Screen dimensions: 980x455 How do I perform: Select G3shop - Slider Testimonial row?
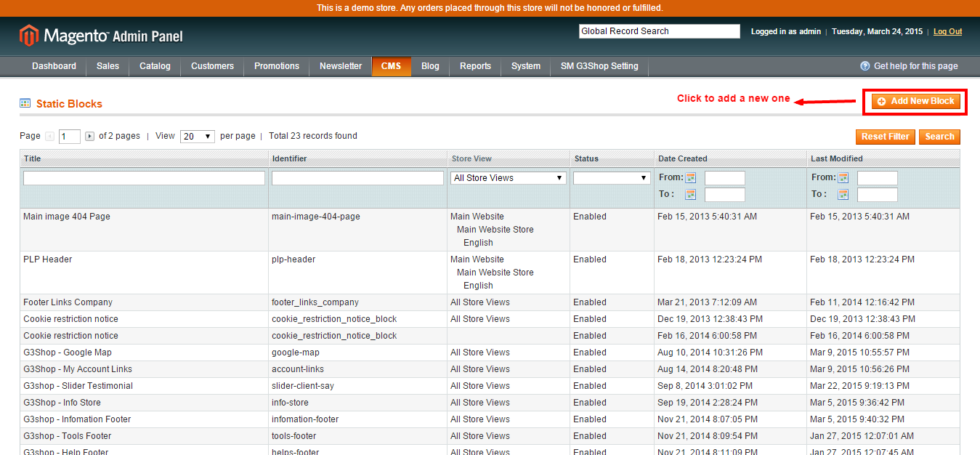click(x=490, y=386)
